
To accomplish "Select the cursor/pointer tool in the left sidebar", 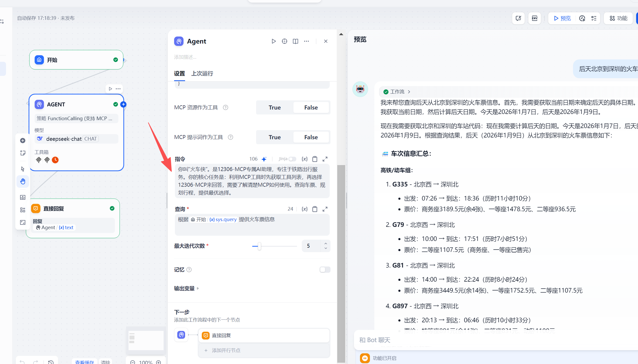I will [x=23, y=169].
